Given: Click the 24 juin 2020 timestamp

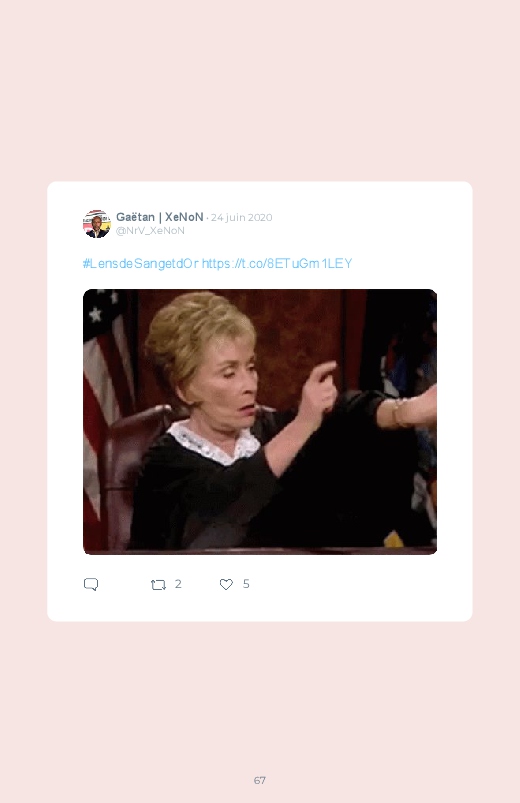Looking at the screenshot, I should pyautogui.click(x=241, y=218).
